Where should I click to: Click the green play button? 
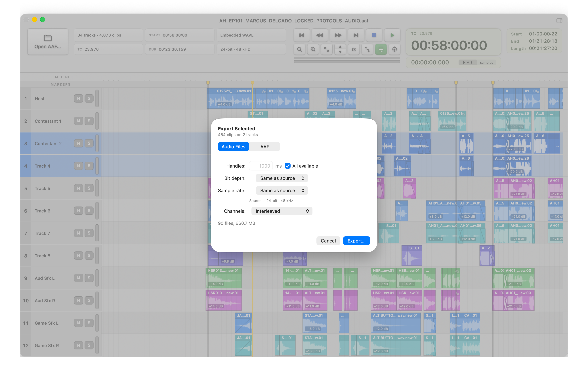point(392,35)
